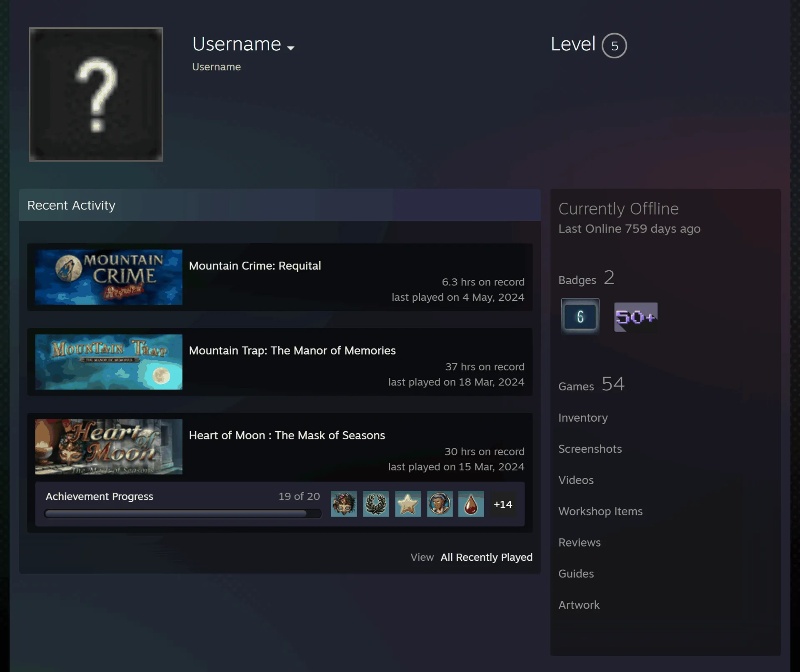Click the small Username subtitle text
The image size is (800, 672).
tap(216, 67)
